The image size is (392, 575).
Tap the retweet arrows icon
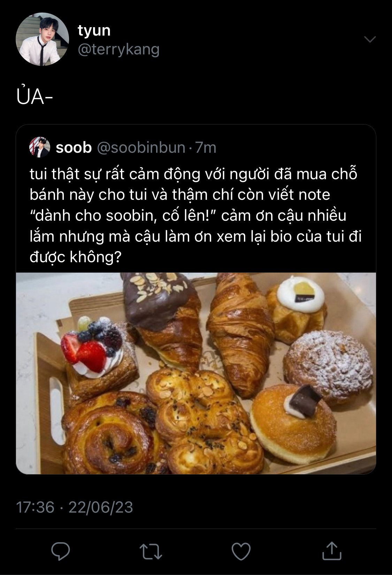(151, 552)
